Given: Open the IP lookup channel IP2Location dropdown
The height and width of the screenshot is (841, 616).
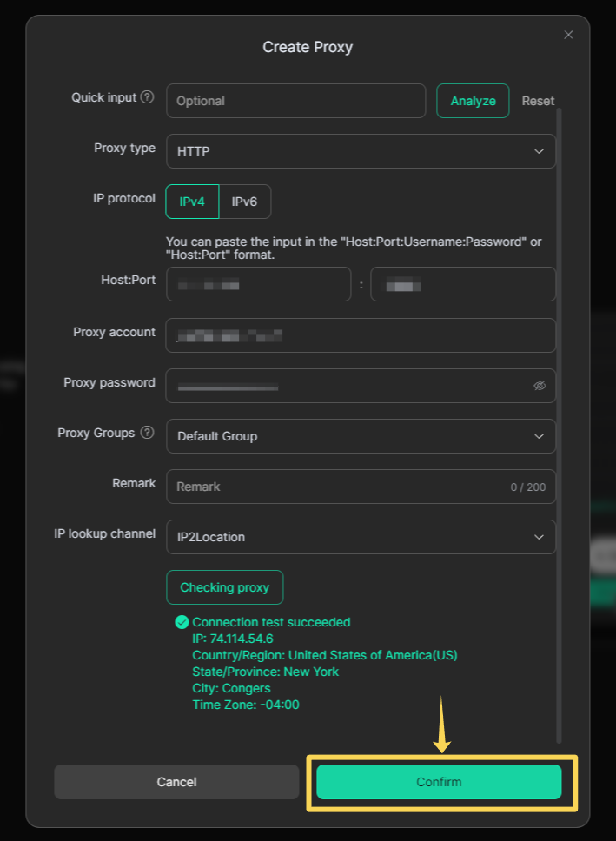Looking at the screenshot, I should point(361,537).
